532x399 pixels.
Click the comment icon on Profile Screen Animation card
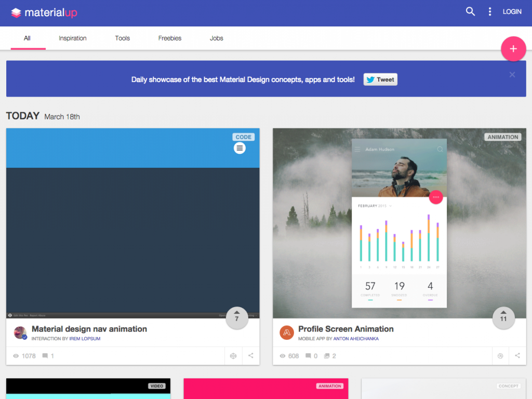308,356
